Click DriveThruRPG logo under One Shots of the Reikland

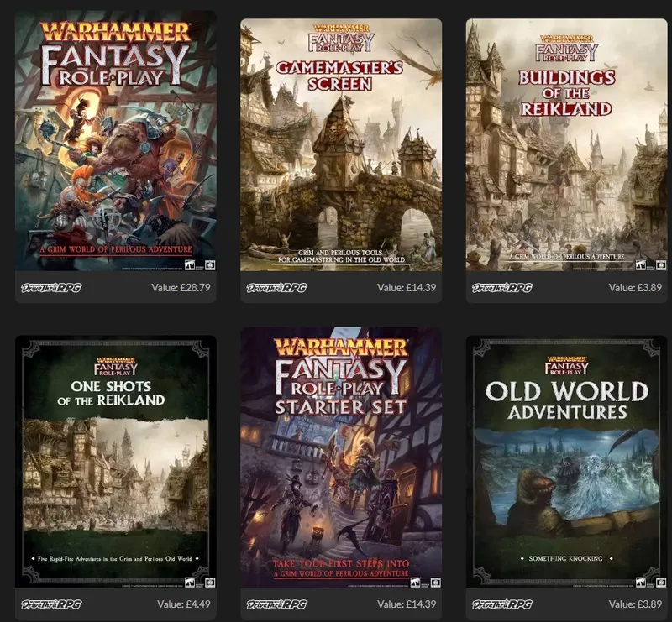pos(51,604)
